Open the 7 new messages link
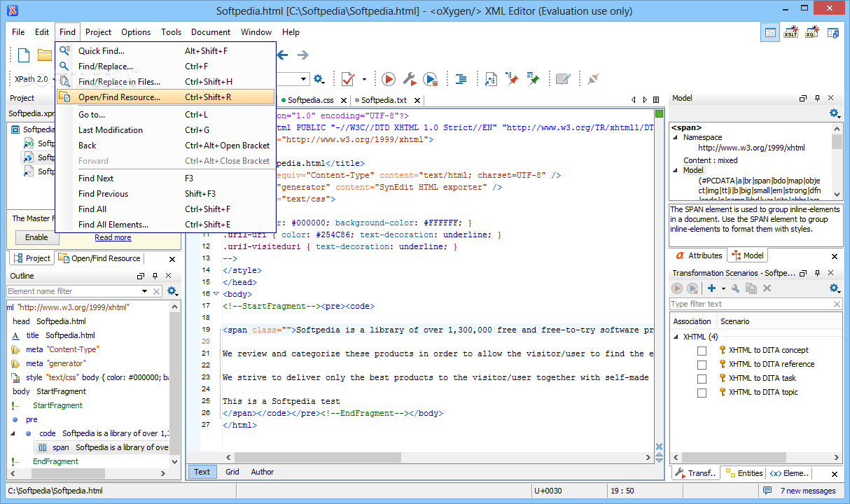The width and height of the screenshot is (850, 504). click(808, 491)
